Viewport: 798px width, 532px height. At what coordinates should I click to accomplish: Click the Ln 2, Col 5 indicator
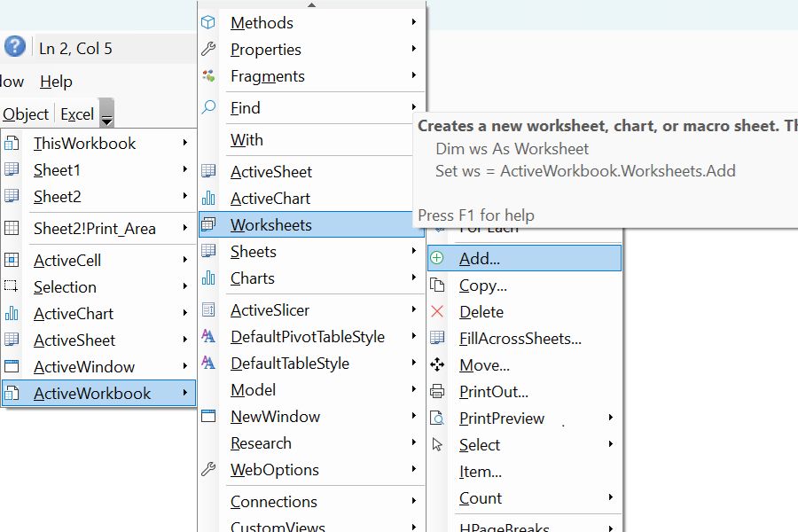[x=74, y=47]
